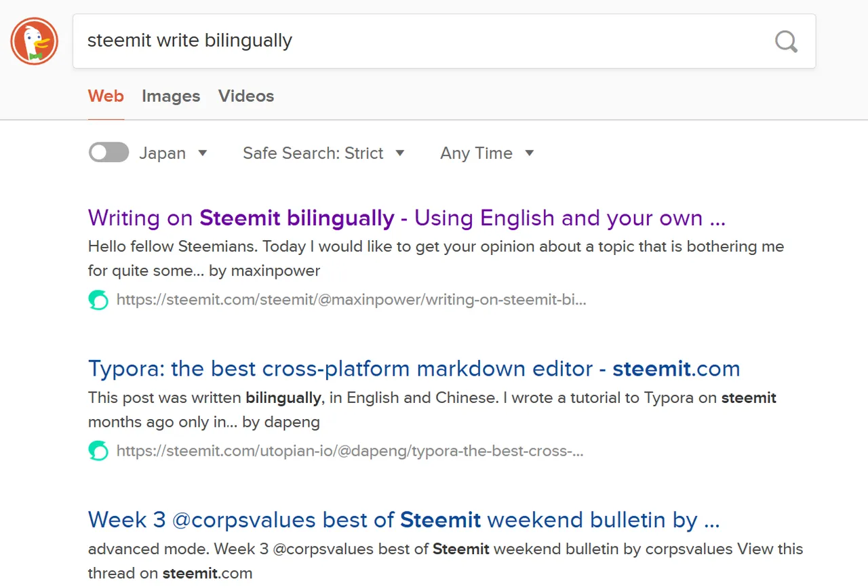
Task: Open the Typora markdown editor result
Action: pos(414,369)
